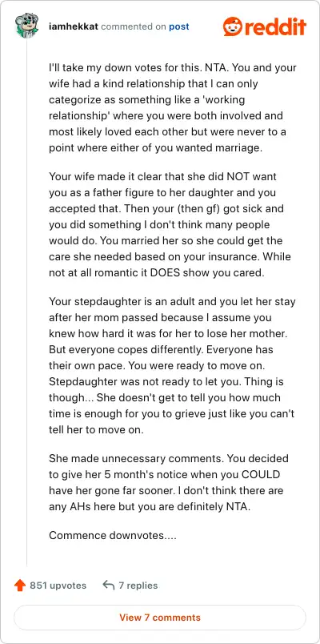This screenshot has height=644, width=320.
Task: Click the "Commence downvotes...." closing line
Action: click(113, 536)
